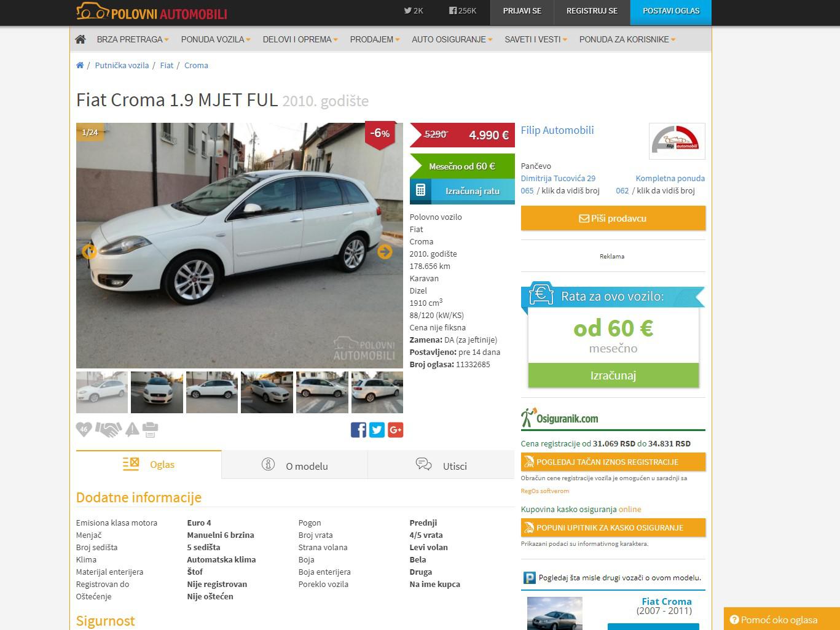Select the second thumbnail, front view

[157, 392]
